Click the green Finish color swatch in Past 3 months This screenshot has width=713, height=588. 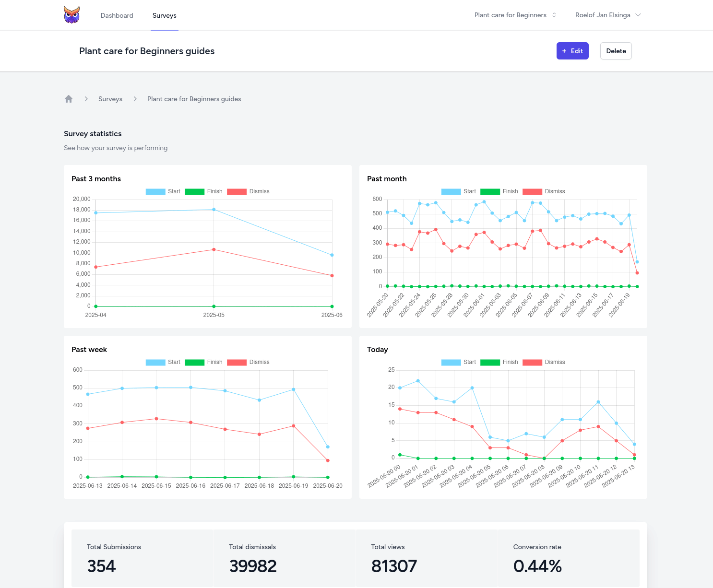[194, 191]
